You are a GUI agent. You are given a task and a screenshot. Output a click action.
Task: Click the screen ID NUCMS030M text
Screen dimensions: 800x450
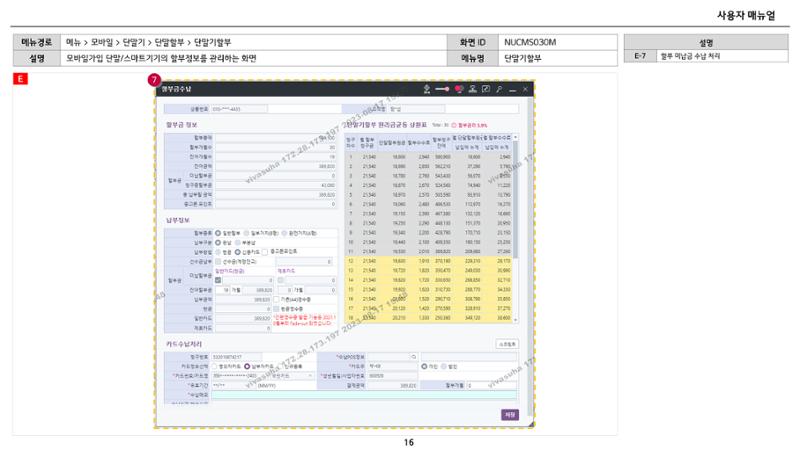[x=530, y=42]
